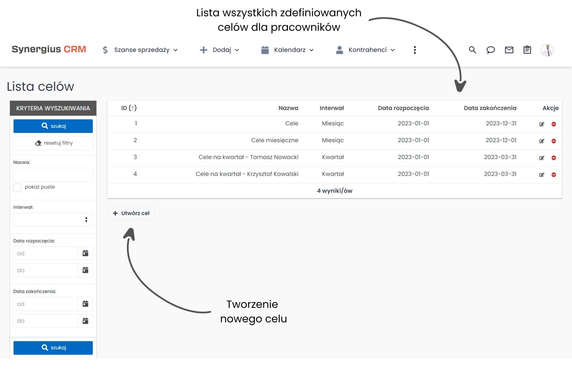Open calendar picker for Data rozpoczęcia "od"
Viewport: 572px width, 392px height.
(x=85, y=253)
